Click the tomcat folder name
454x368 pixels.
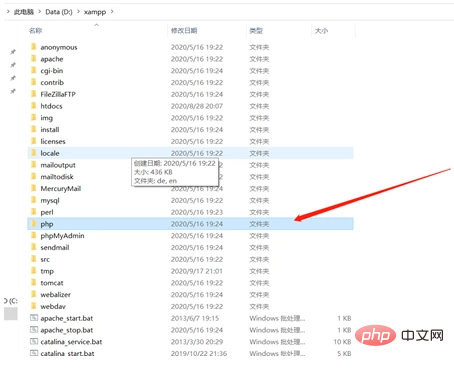52,283
